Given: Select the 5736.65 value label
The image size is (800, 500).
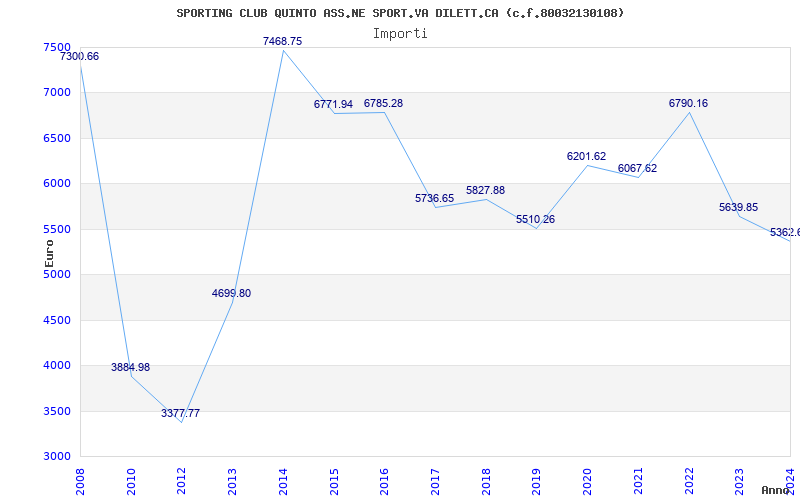Looking at the screenshot, I should pyautogui.click(x=434, y=198).
